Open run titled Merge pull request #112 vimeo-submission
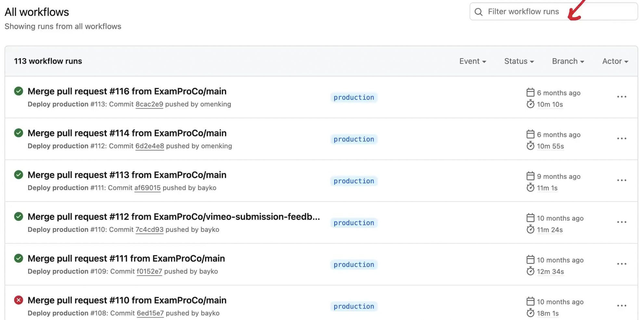The width and height of the screenshot is (644, 320). pos(174,217)
